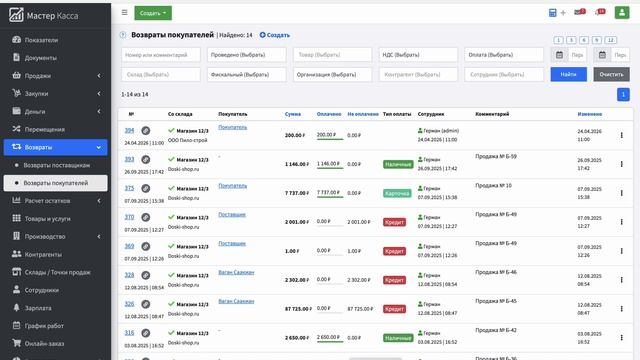Open attachment icon for return 393
640x360 pixels.
click(x=146, y=160)
